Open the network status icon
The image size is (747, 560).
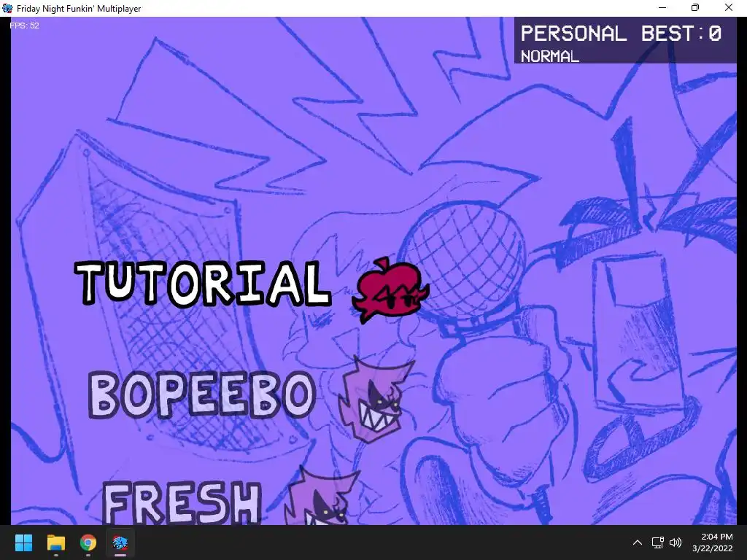coord(658,542)
